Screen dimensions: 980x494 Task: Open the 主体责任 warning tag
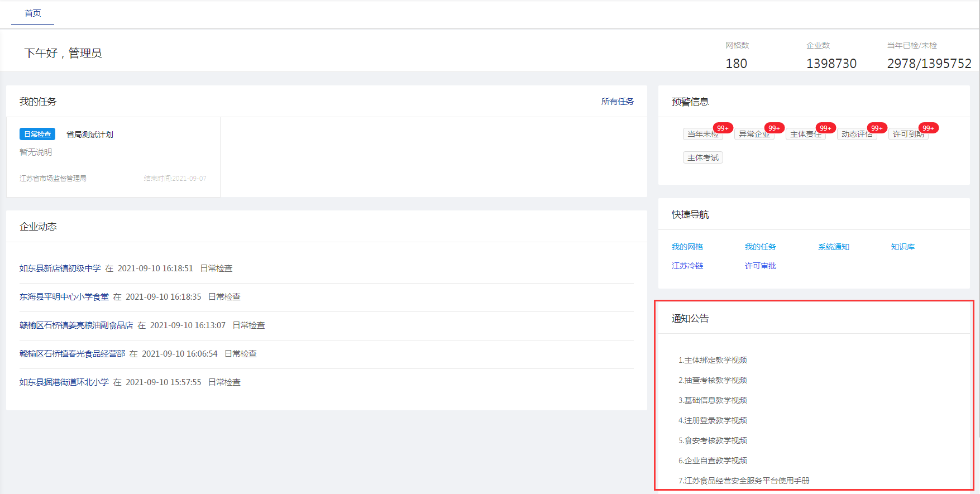(x=804, y=135)
